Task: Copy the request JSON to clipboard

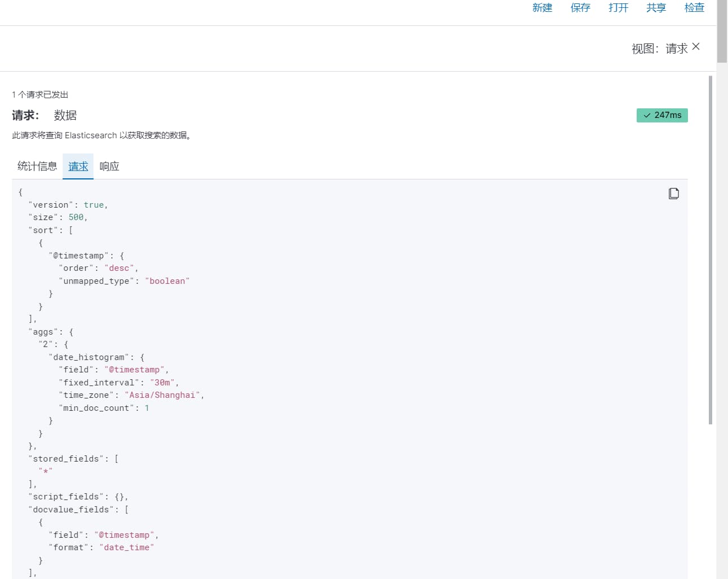Action: pos(673,194)
